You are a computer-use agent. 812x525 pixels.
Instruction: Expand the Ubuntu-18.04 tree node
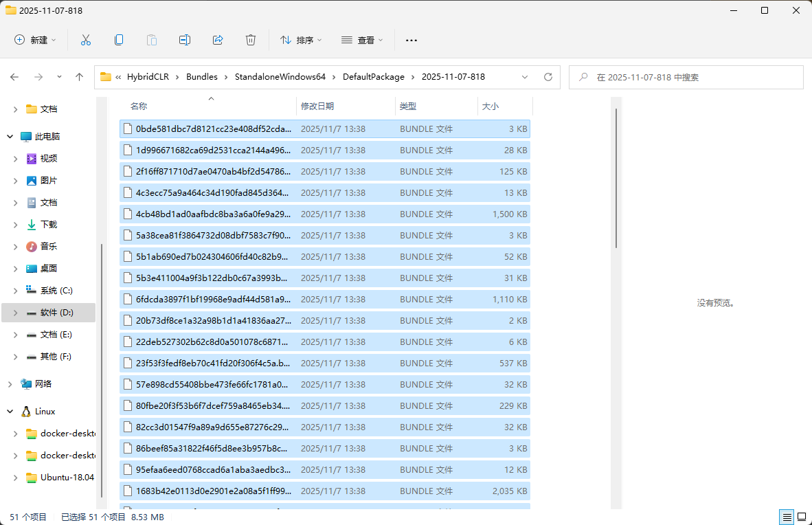click(x=16, y=478)
